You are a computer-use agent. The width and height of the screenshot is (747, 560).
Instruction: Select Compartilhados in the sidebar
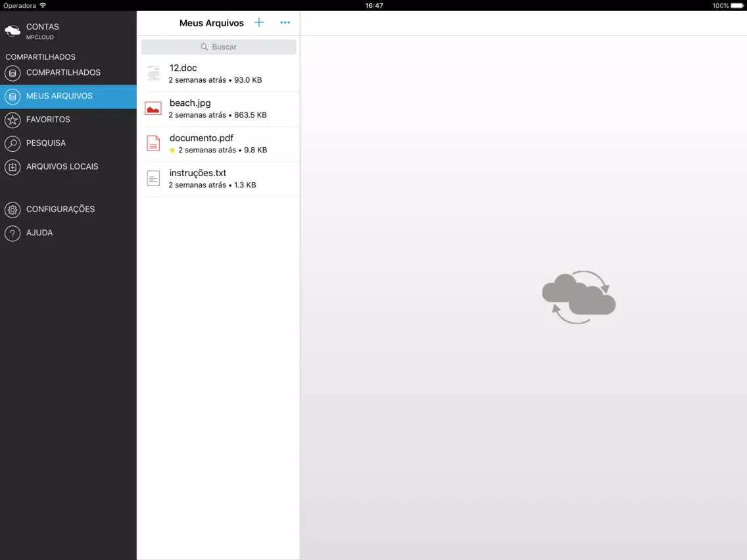pos(68,73)
